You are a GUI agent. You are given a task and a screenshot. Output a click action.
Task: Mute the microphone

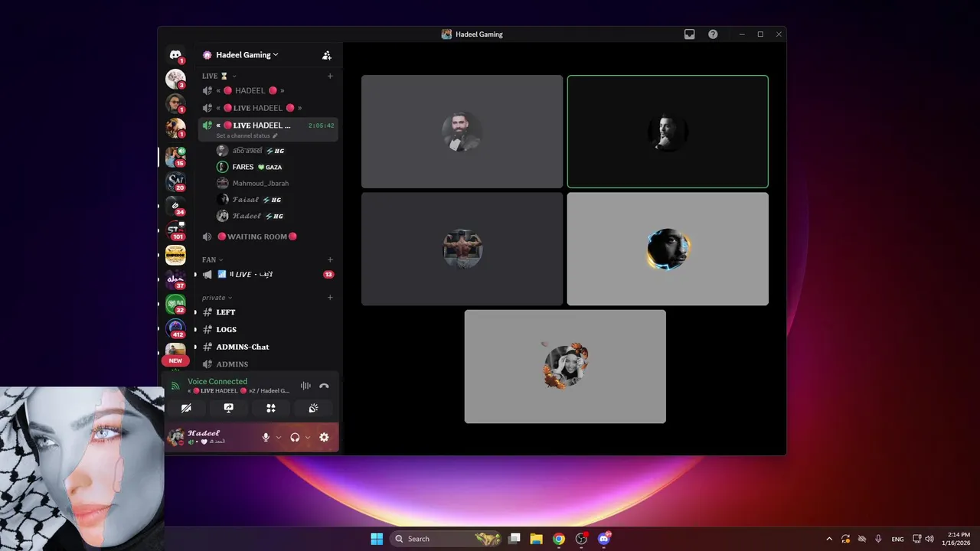click(x=266, y=437)
